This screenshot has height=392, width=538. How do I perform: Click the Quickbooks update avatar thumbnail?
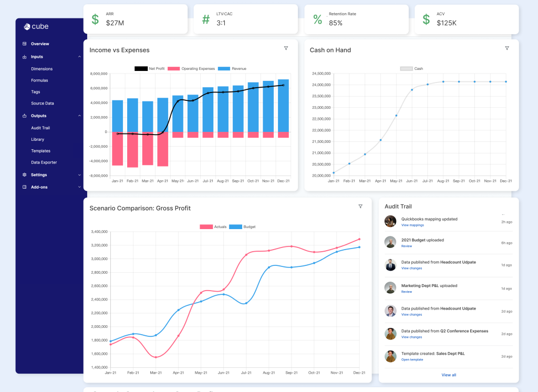[390, 221]
